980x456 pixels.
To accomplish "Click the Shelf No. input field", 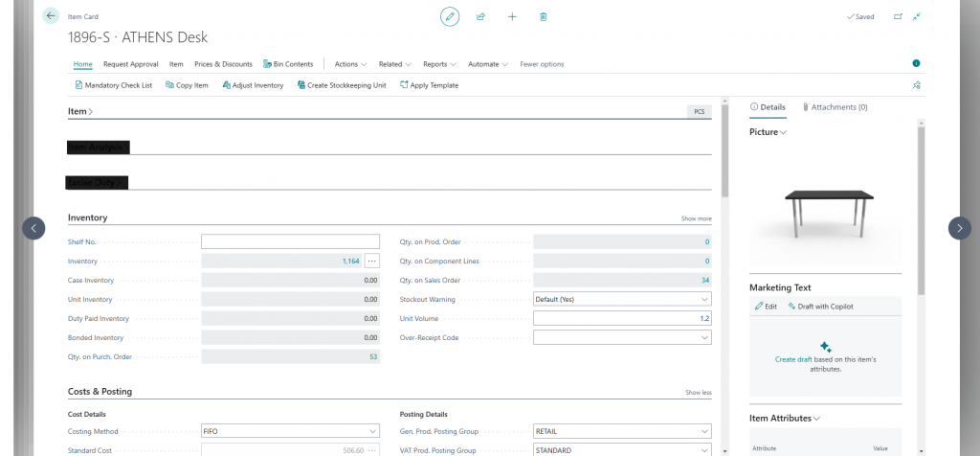I will [290, 241].
